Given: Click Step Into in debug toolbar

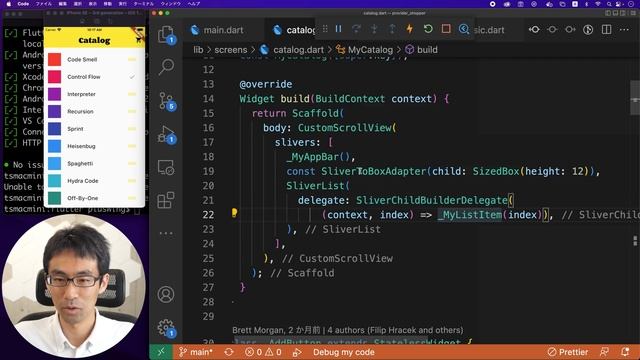Looking at the screenshot, I should [374, 29].
